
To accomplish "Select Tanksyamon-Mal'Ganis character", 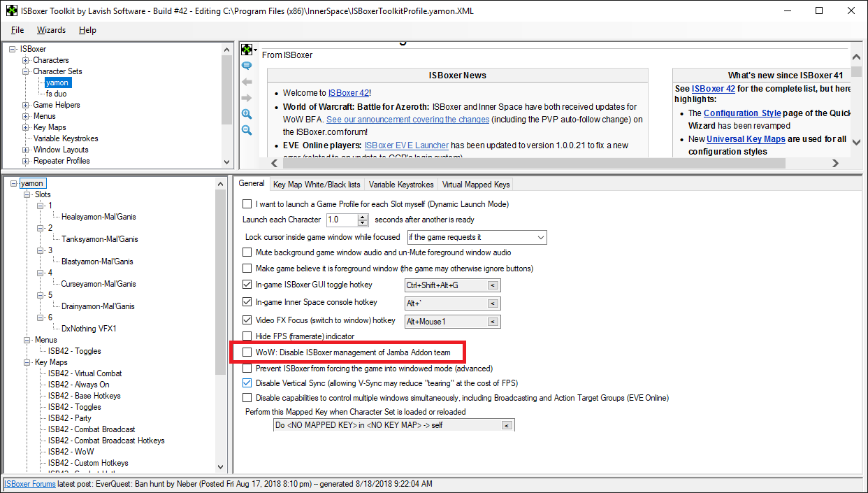I will pos(99,239).
